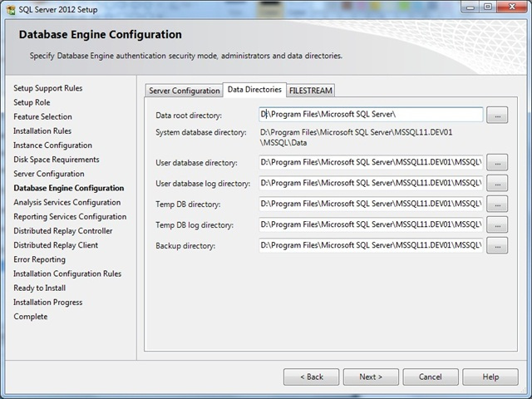This screenshot has height=399, width=532.
Task: Click the Backup directory label
Action: pyautogui.click(x=185, y=246)
